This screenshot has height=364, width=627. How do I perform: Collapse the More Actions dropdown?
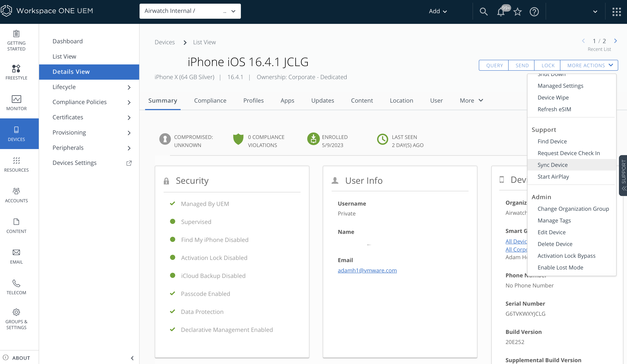tap(589, 65)
